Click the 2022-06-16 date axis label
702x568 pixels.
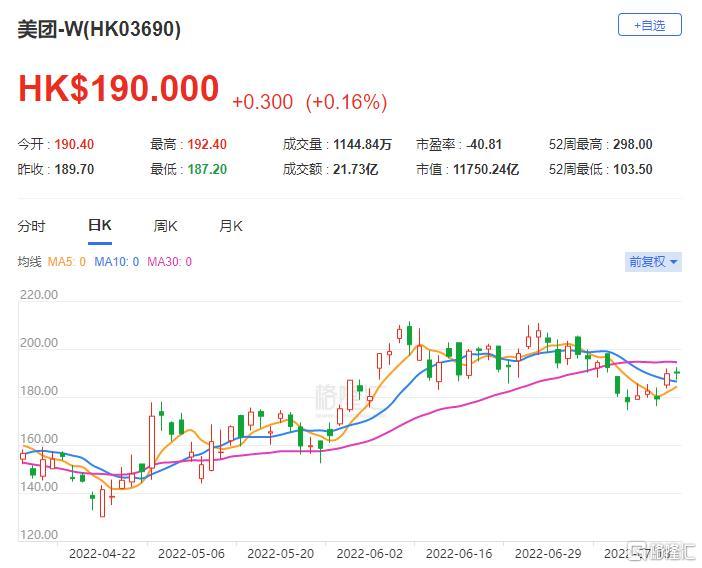pos(459,554)
